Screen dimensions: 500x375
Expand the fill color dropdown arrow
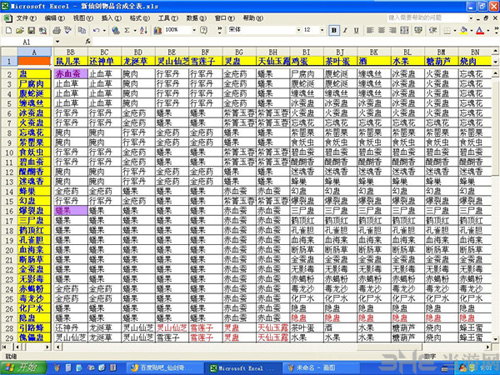tap(471, 31)
